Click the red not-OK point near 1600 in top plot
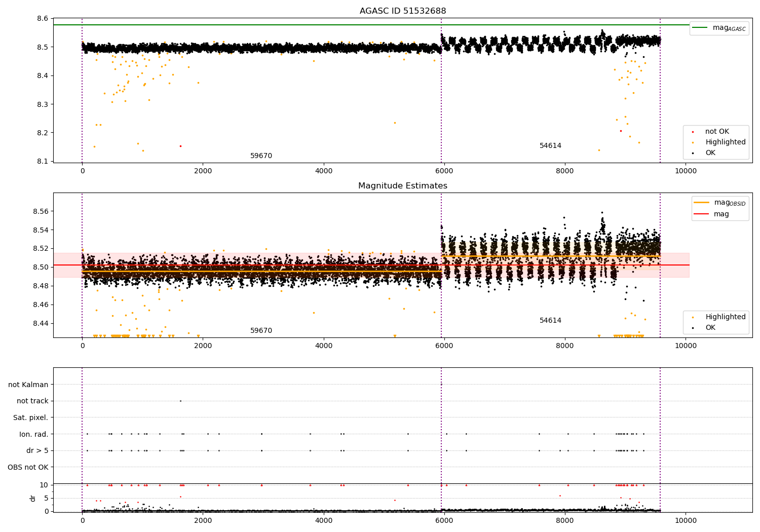 [180, 146]
